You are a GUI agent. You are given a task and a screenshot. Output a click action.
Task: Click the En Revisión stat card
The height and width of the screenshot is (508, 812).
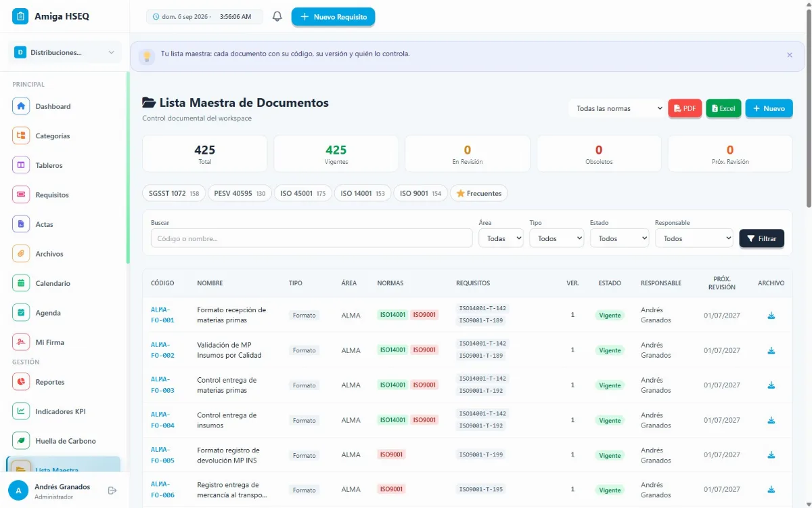click(467, 154)
